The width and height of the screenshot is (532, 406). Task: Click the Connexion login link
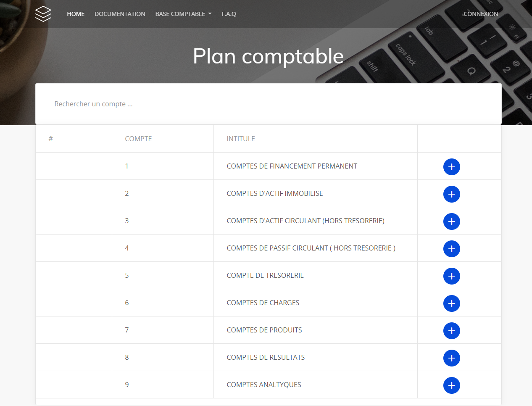[x=480, y=14]
